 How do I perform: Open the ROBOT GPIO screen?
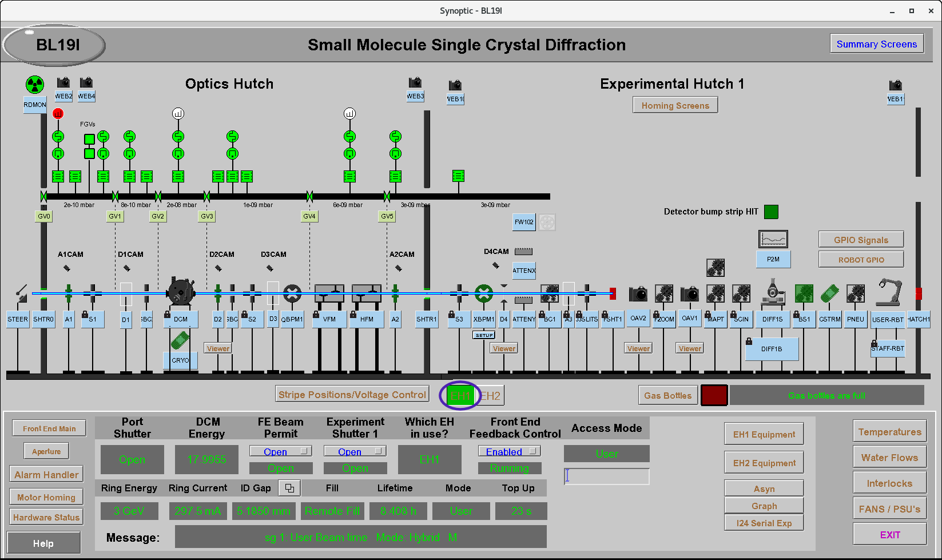[x=861, y=260]
